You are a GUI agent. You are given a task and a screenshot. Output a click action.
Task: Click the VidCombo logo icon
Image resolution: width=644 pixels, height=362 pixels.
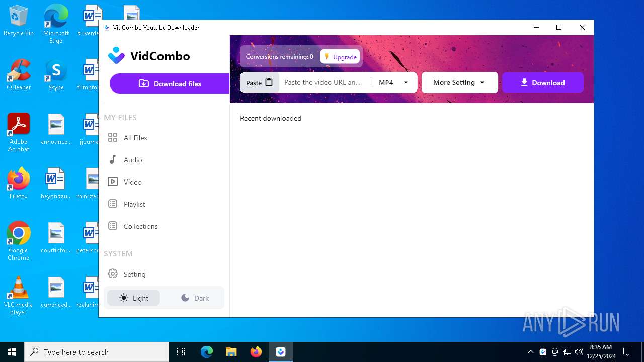[116, 56]
